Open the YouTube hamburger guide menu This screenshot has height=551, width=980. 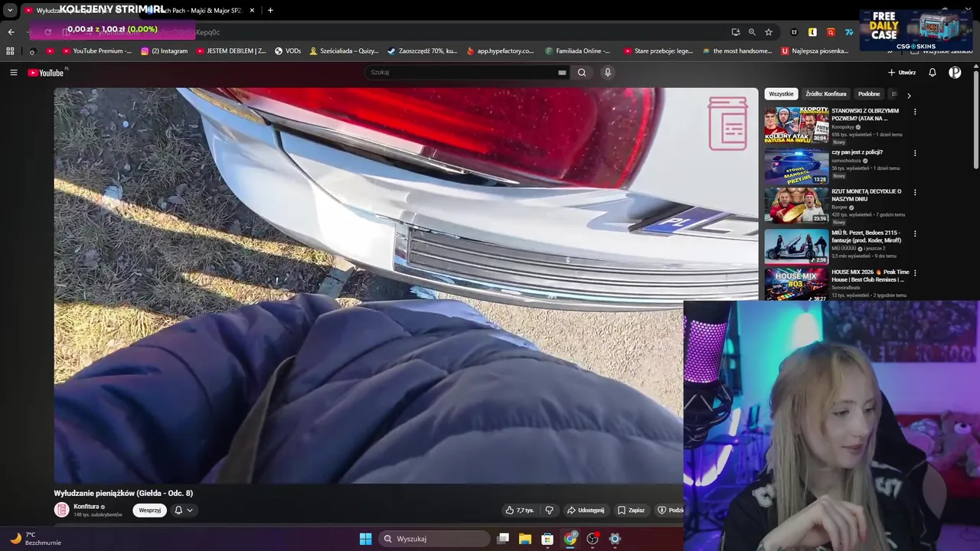[13, 73]
